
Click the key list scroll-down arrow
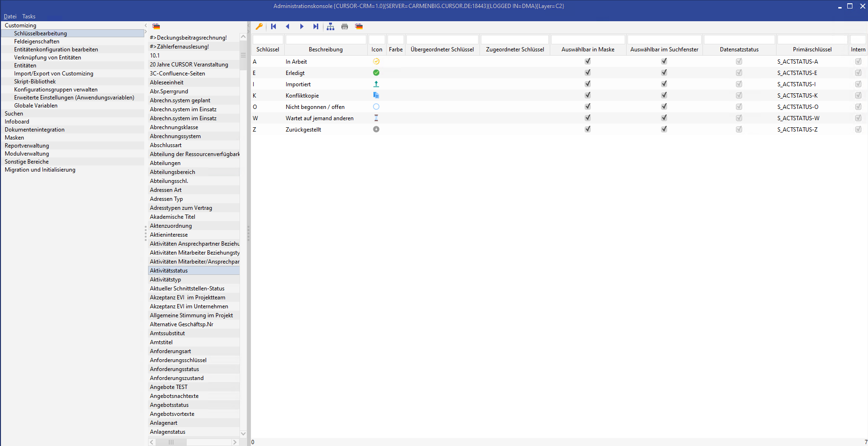pos(243,434)
